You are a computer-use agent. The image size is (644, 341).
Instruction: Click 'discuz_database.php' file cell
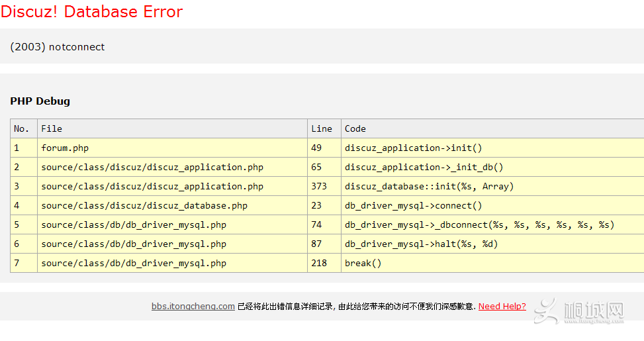pos(173,205)
